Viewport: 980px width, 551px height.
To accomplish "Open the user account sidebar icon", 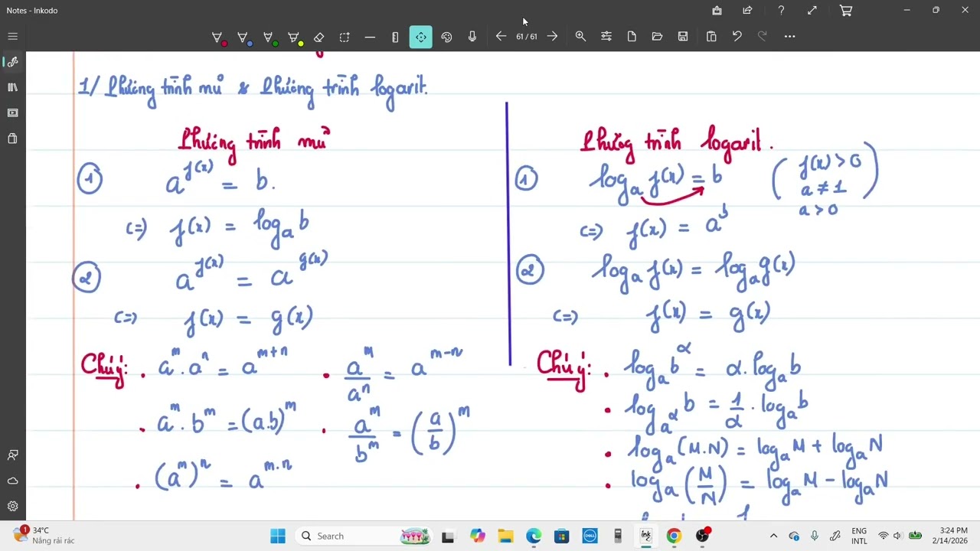I will pos(12,455).
